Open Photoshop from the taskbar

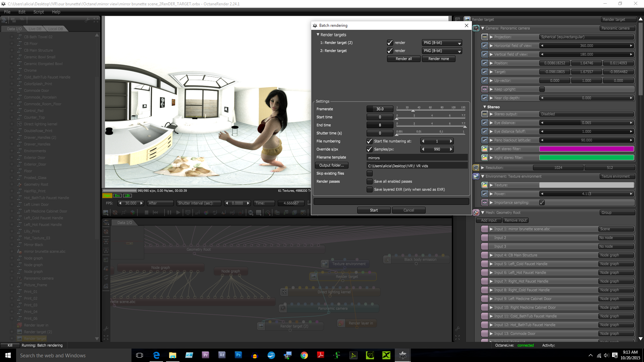coord(238,355)
